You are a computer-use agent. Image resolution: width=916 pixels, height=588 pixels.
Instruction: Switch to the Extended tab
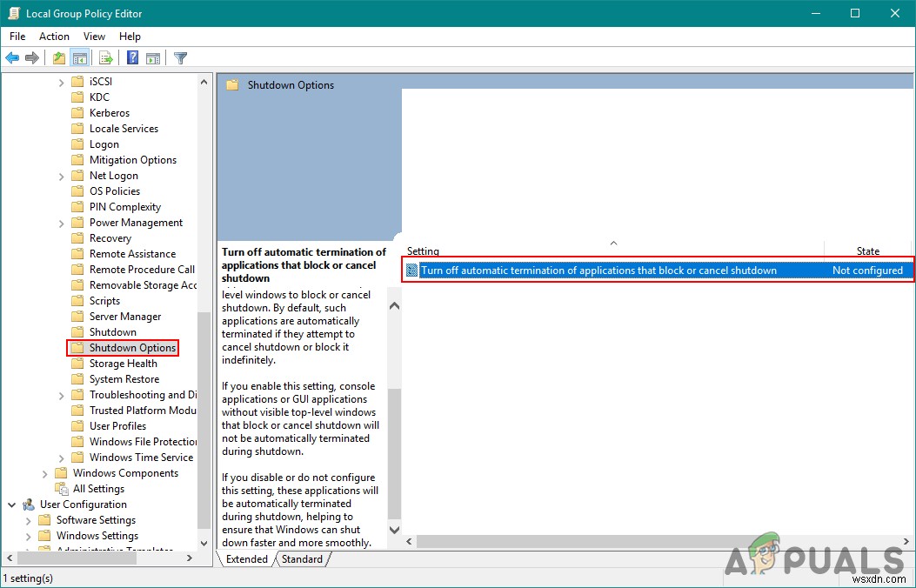pos(246,558)
